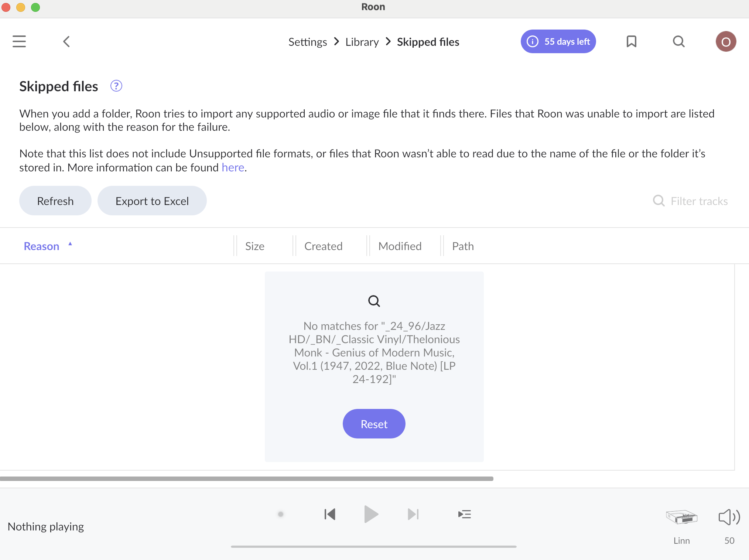This screenshot has width=749, height=560.
Task: Focus the Filter tracks search field
Action: coord(699,201)
